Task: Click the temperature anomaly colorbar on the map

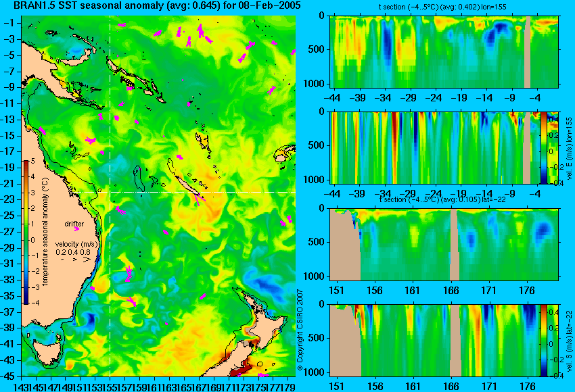Action: (x=26, y=232)
